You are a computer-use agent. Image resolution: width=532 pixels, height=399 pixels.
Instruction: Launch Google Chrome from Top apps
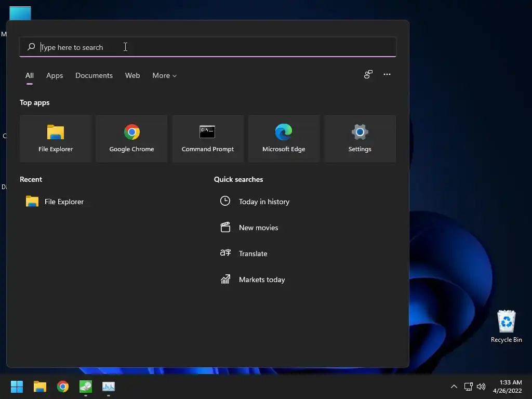(131, 138)
